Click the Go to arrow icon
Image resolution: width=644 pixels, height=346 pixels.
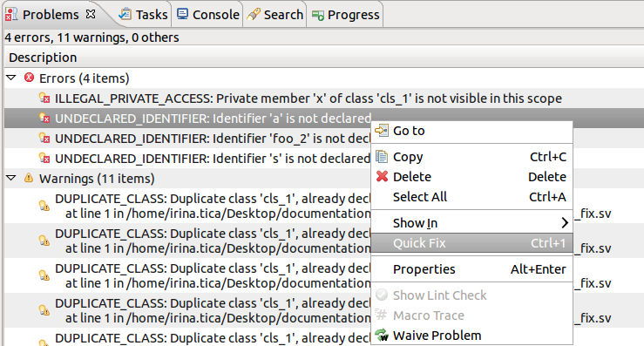point(382,131)
